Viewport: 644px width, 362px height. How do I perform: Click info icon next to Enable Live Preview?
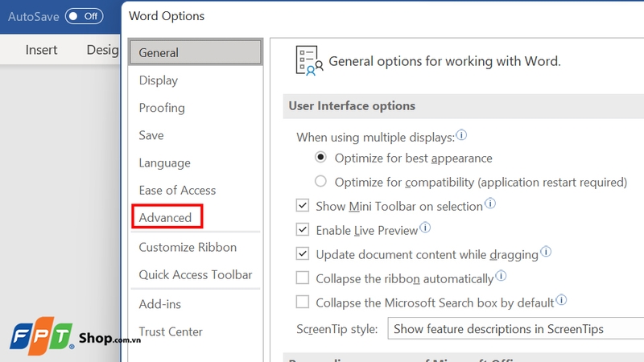426,228
